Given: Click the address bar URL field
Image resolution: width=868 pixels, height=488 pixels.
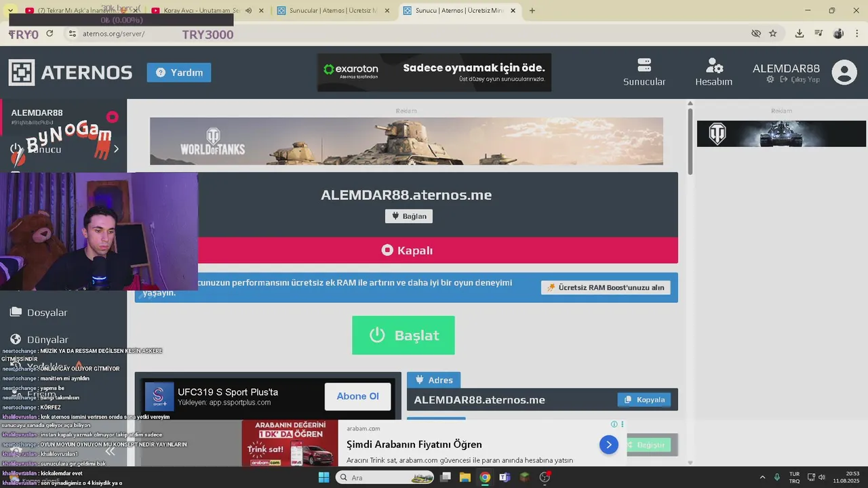Looking at the screenshot, I should point(407,33).
